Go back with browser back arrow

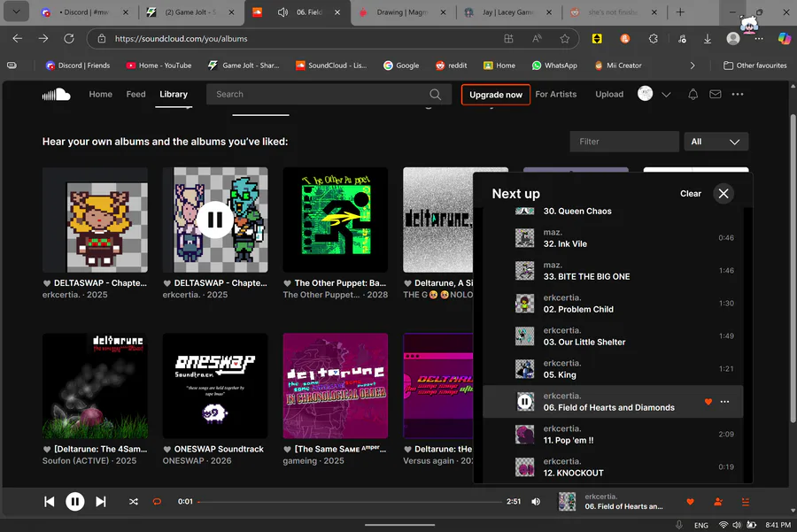click(18, 39)
